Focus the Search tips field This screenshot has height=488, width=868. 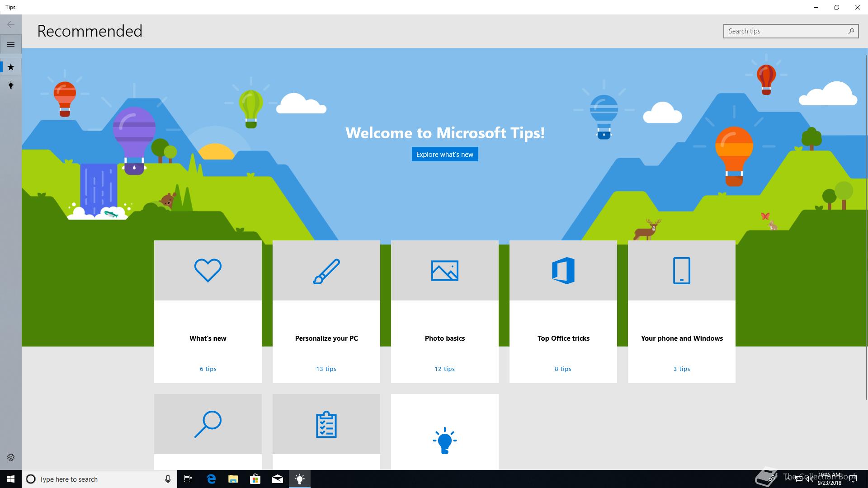tap(784, 31)
